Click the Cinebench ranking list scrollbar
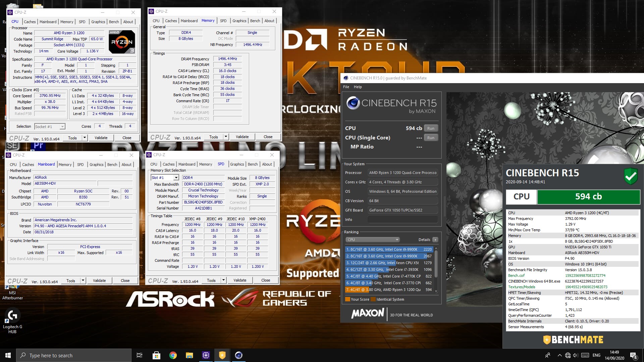Viewport: 644px width, 362px height. coord(436,270)
